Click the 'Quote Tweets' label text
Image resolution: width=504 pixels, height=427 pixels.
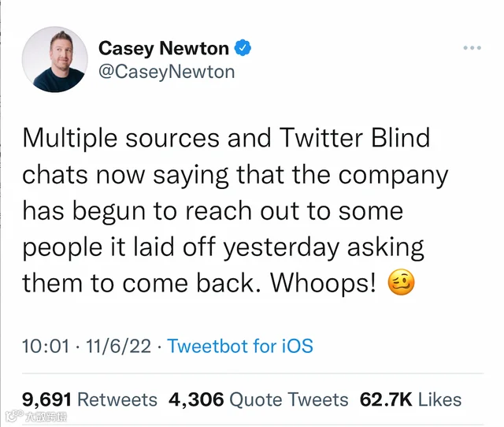289,399
